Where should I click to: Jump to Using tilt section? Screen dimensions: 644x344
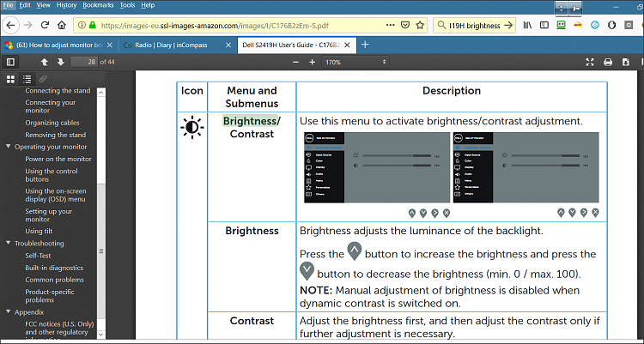39,231
